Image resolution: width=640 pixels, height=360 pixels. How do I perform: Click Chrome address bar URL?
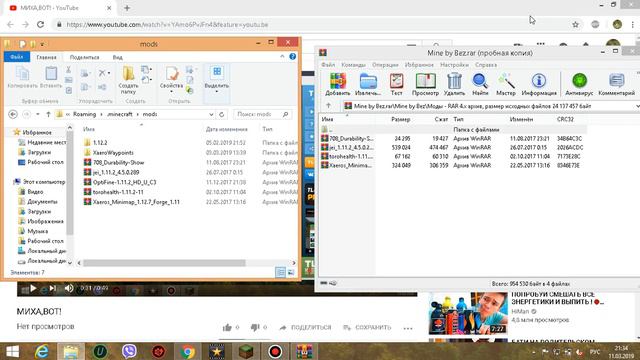tap(167, 24)
